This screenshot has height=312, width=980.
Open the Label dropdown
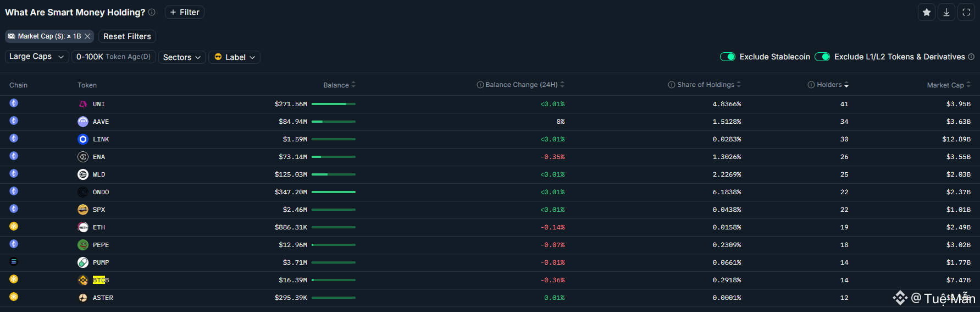pos(235,57)
